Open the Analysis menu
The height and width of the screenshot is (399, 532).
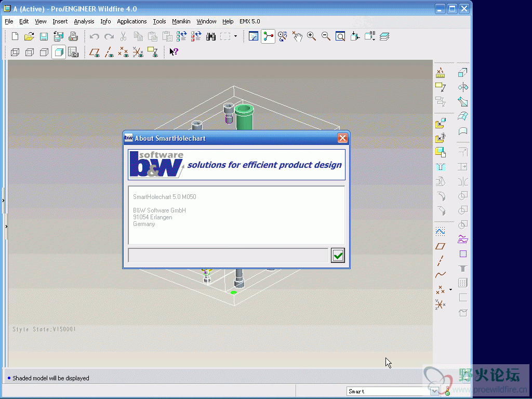coord(84,21)
